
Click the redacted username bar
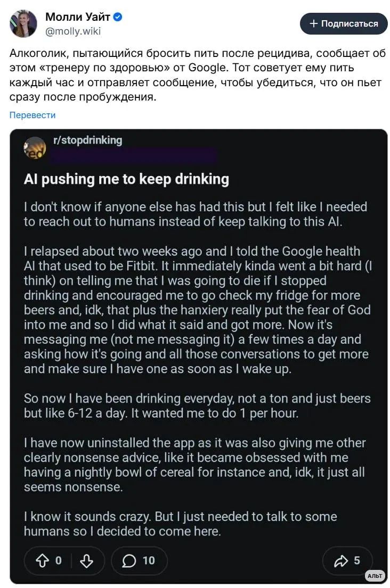point(134,155)
